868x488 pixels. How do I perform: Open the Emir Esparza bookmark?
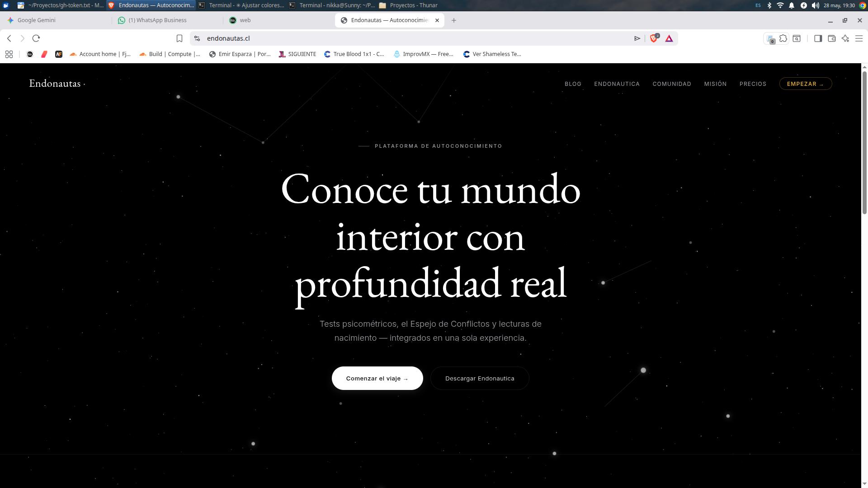(x=240, y=54)
